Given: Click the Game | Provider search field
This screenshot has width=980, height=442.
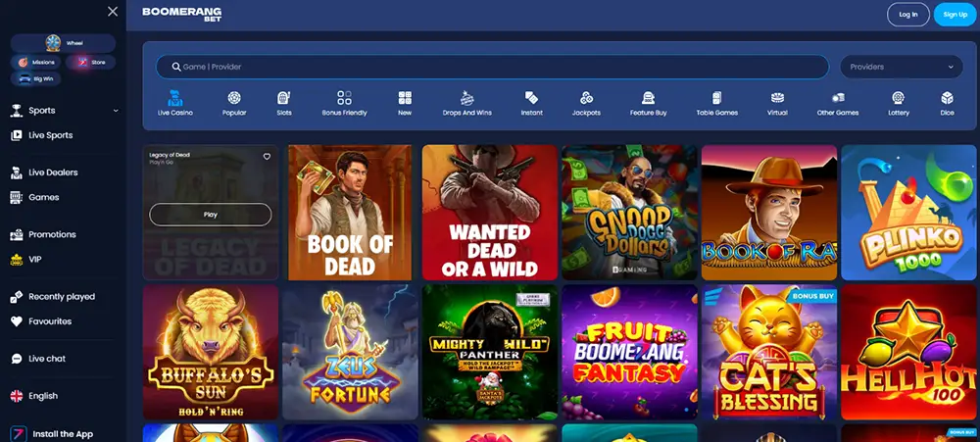Looking at the screenshot, I should [x=492, y=67].
